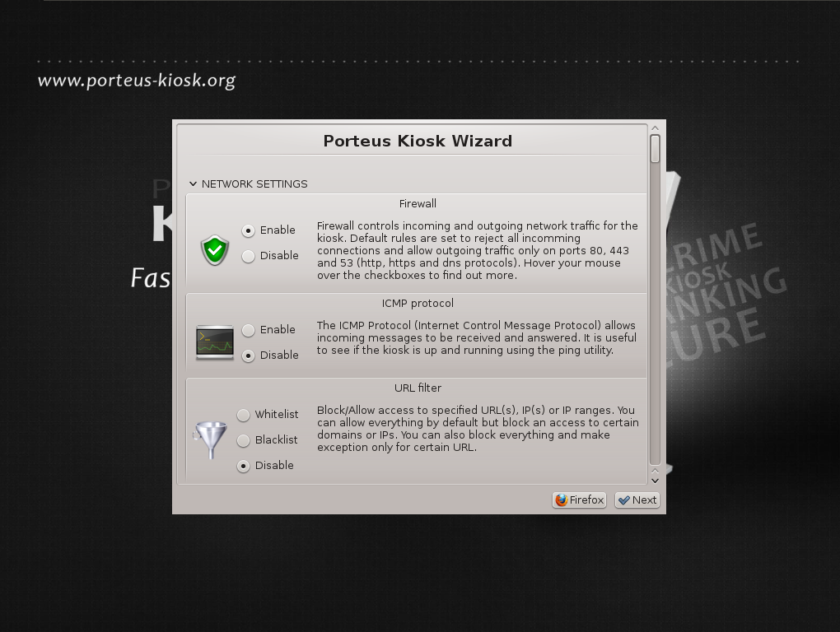The height and width of the screenshot is (632, 840).
Task: Click the Porteus Kiosk Wizard title
Action: [418, 141]
